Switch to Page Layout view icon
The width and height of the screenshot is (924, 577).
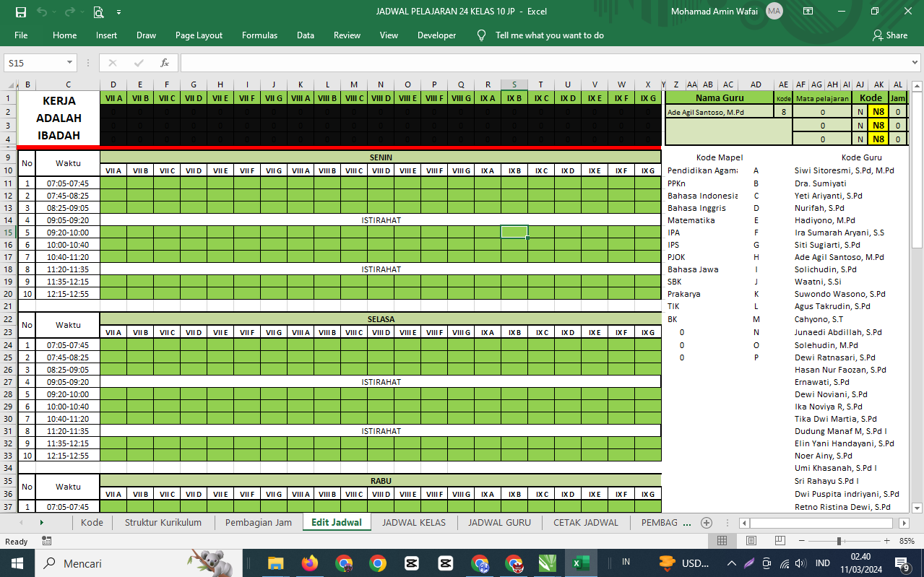click(x=751, y=541)
